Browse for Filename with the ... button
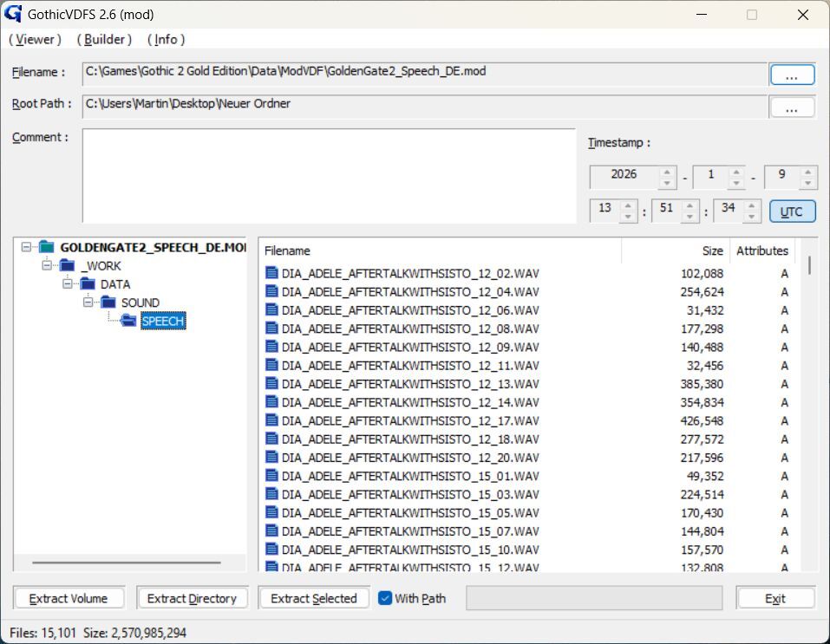This screenshot has width=830, height=644. (792, 75)
